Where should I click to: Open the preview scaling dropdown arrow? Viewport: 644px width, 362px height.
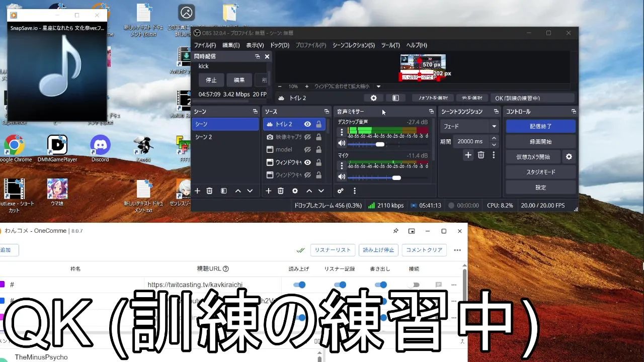coord(379,86)
